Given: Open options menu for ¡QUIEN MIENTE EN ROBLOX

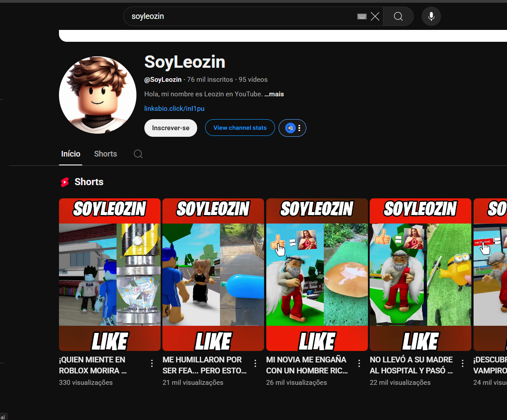Looking at the screenshot, I should [152, 363].
